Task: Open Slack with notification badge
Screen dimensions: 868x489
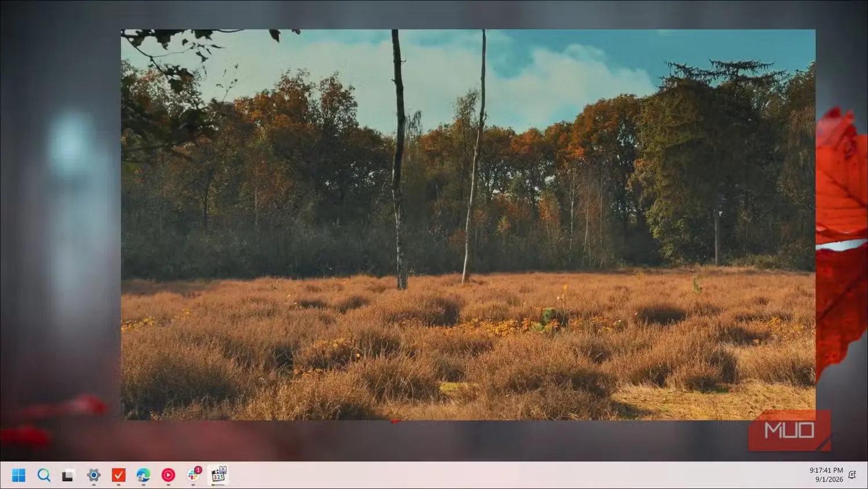Action: point(194,475)
